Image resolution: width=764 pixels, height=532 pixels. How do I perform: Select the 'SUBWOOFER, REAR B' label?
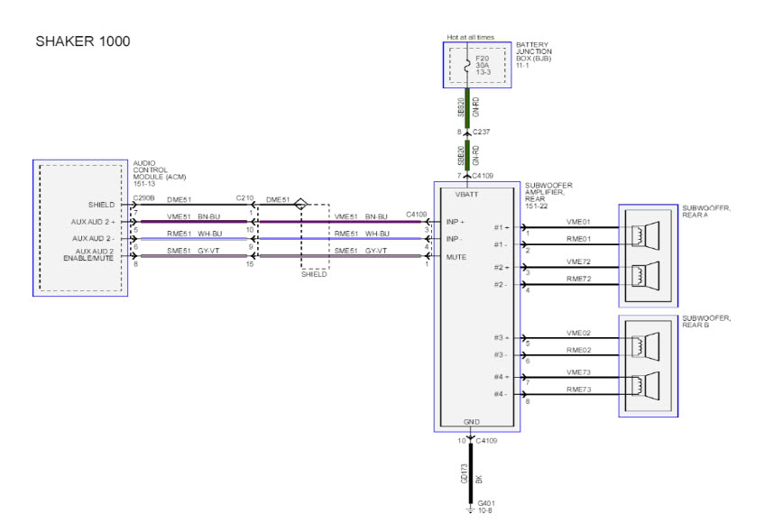[706, 322]
